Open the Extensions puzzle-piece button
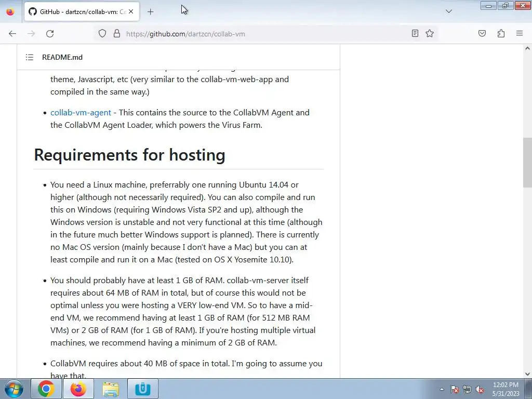The width and height of the screenshot is (532, 399). (501, 33)
